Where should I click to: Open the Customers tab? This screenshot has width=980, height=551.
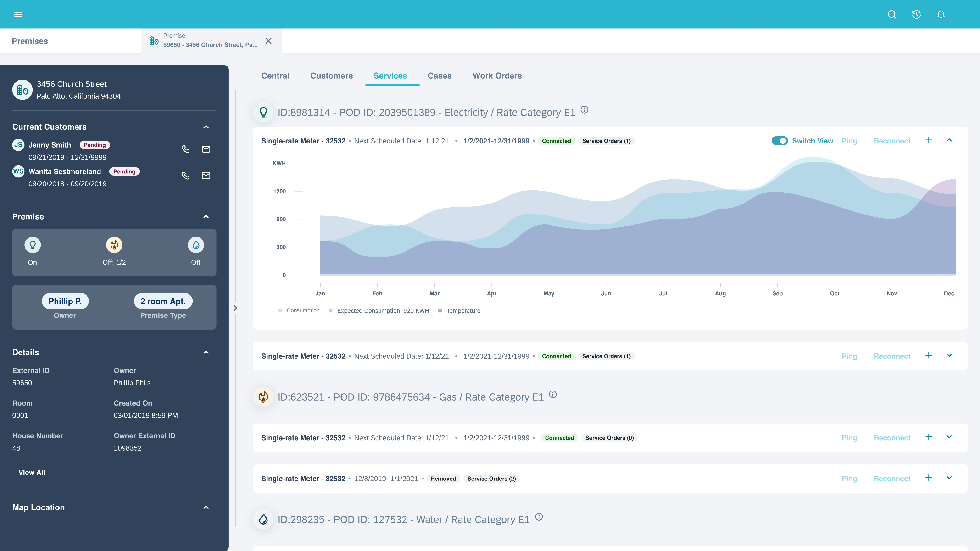331,76
